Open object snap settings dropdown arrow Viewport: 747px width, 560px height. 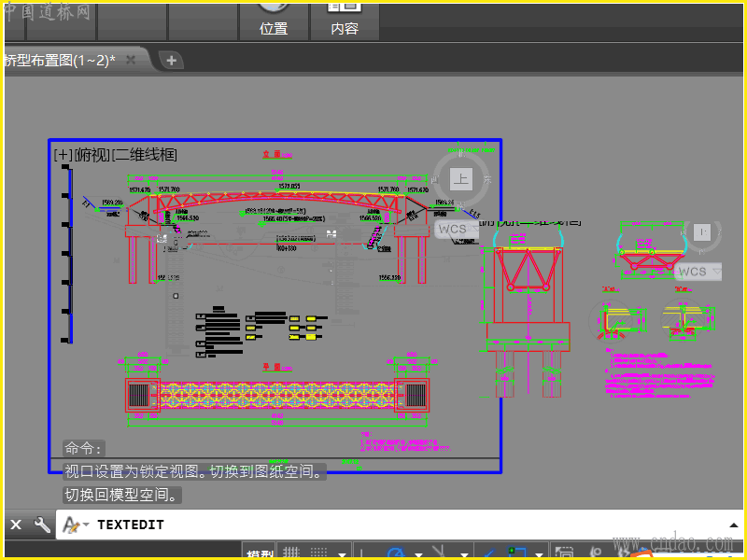click(540, 554)
